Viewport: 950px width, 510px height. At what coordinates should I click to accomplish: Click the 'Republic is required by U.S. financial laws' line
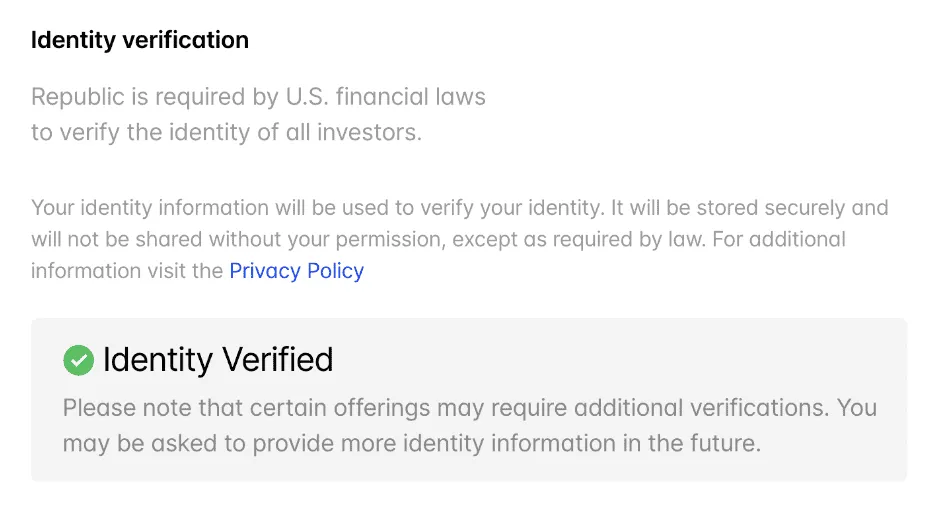(x=258, y=97)
